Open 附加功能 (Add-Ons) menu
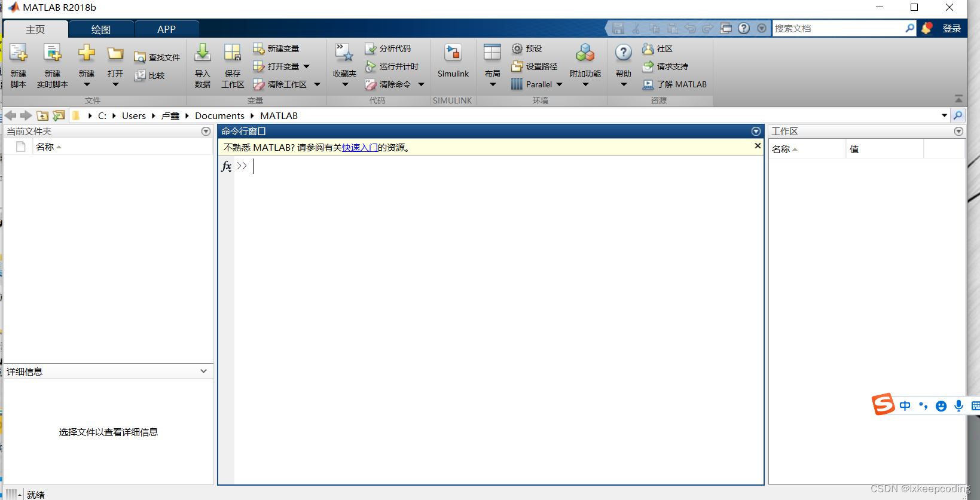980x500 pixels. coord(585,65)
